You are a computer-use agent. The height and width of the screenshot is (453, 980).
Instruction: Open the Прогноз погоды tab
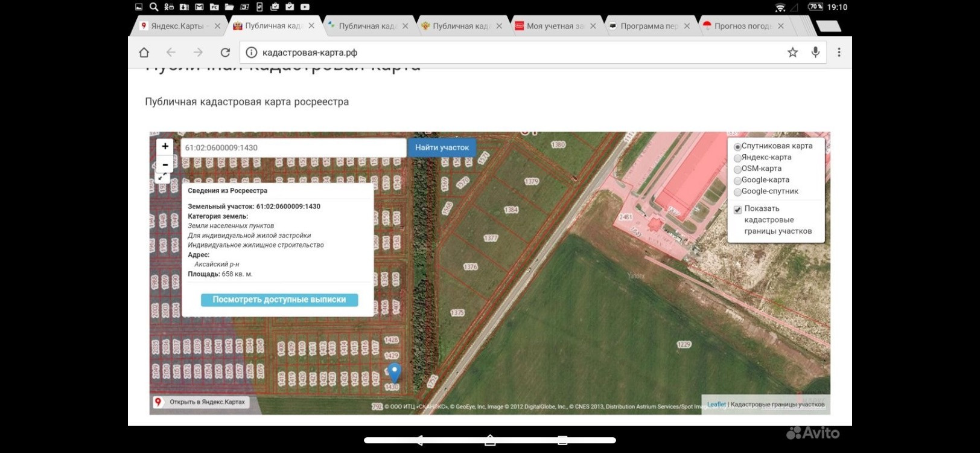tap(742, 26)
